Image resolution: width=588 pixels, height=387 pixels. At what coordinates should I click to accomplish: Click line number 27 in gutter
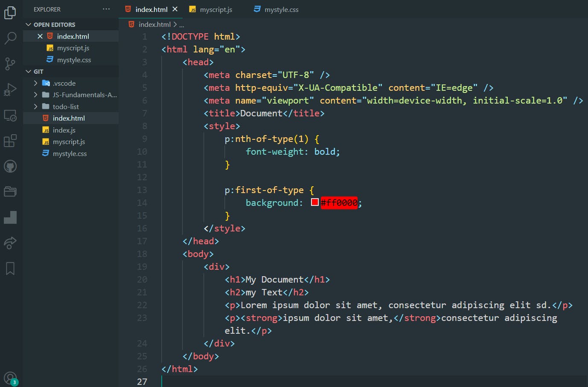click(142, 381)
